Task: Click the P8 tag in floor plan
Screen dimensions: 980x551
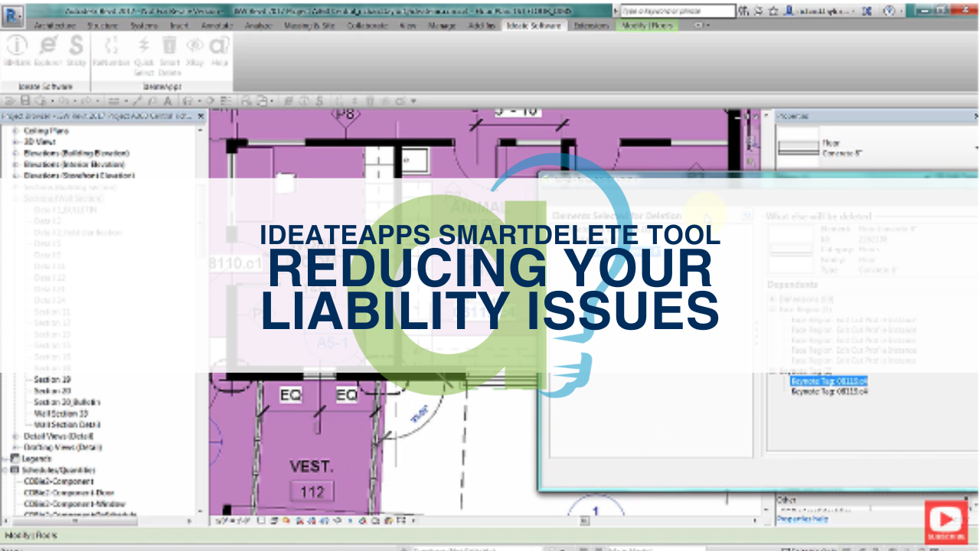Action: 346,115
